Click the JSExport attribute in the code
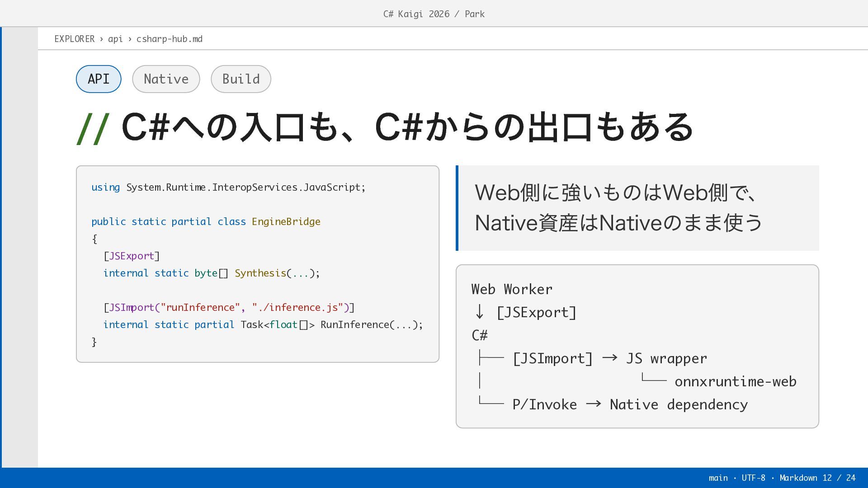Viewport: 868px width, 488px height. (x=132, y=256)
